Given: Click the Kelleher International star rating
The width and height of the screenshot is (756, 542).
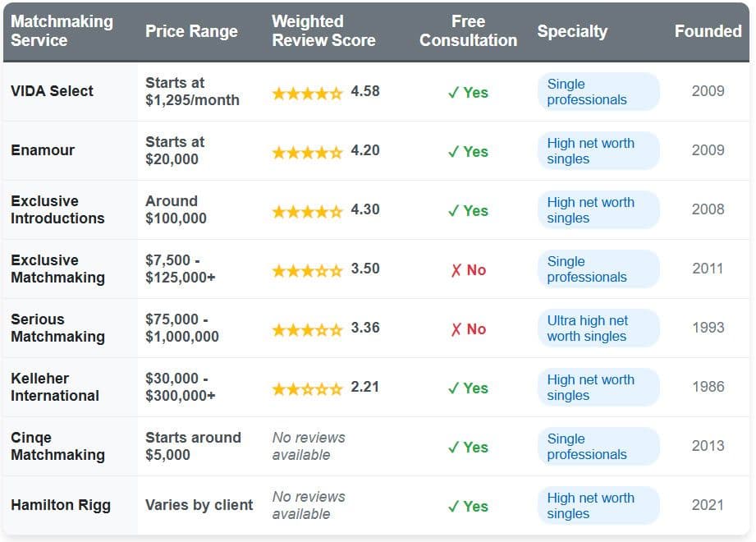Looking at the screenshot, I should (307, 388).
